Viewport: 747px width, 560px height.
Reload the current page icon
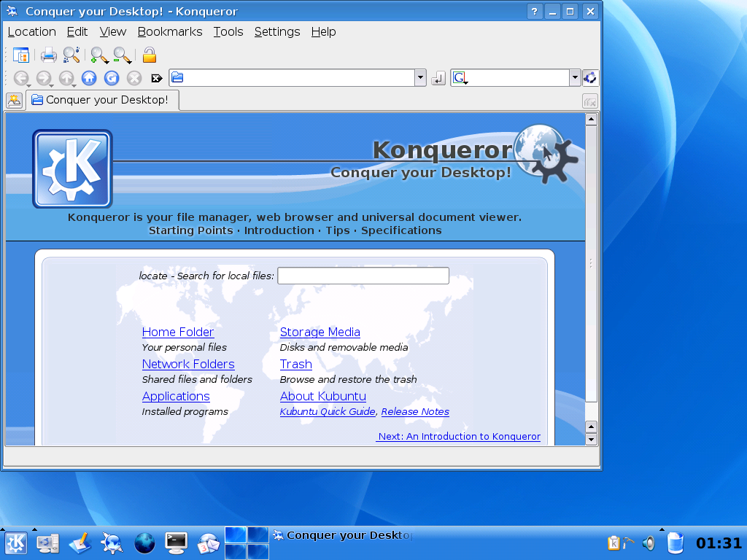coord(112,78)
